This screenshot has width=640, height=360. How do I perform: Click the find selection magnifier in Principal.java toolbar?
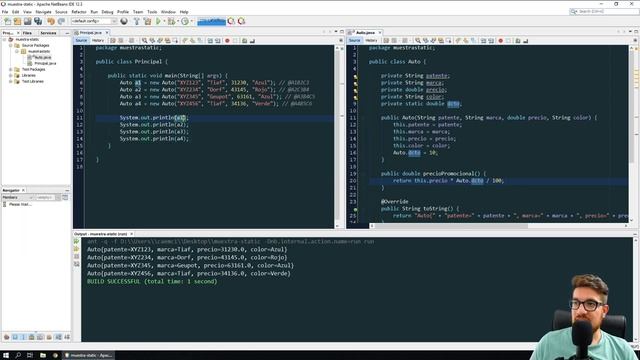144,41
